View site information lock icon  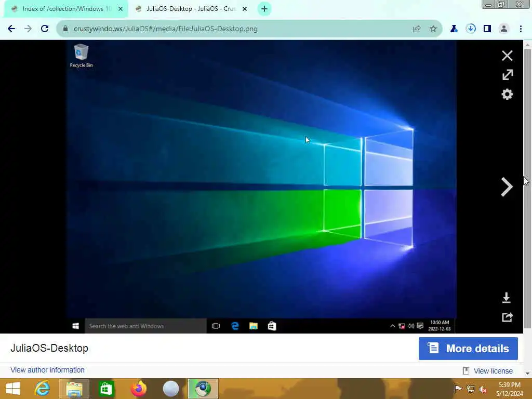[x=65, y=29]
